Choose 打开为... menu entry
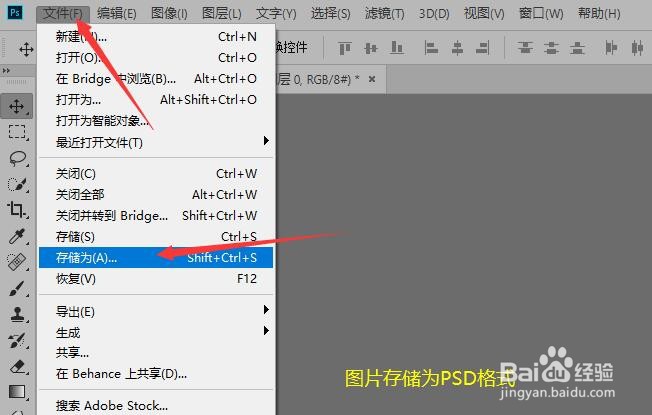Viewport: 652px width, 415px height. click(x=156, y=99)
